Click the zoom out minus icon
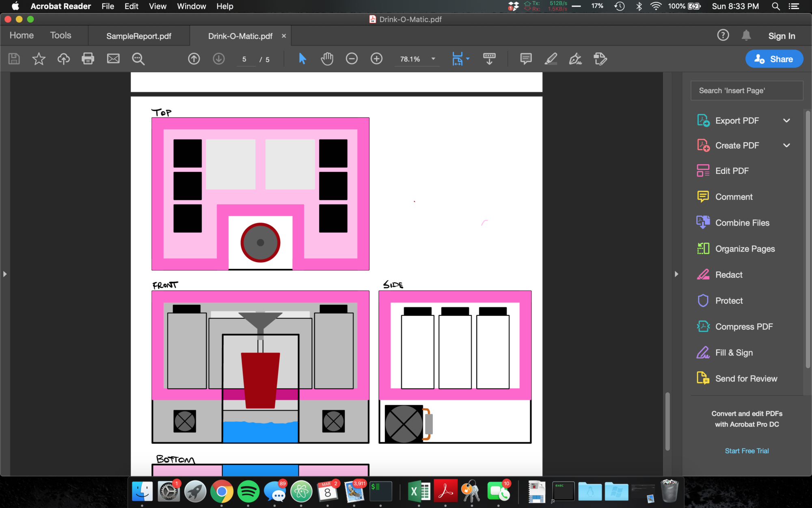Screen dimensions: 812x508 point(352,59)
